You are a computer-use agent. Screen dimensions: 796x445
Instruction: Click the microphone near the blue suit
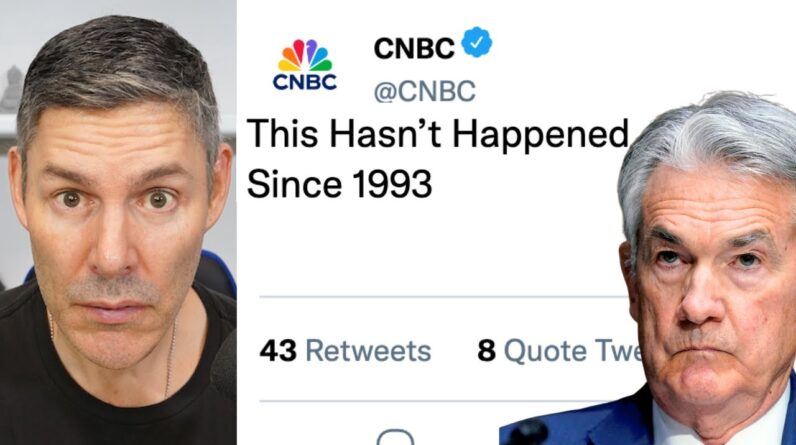[526, 432]
